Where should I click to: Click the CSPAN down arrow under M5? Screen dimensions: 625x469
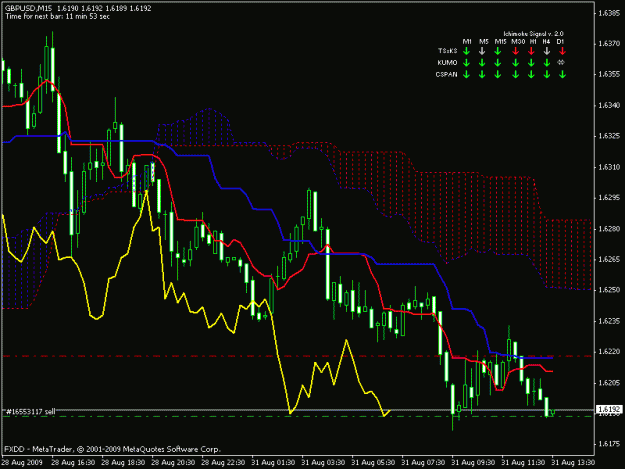[482, 74]
